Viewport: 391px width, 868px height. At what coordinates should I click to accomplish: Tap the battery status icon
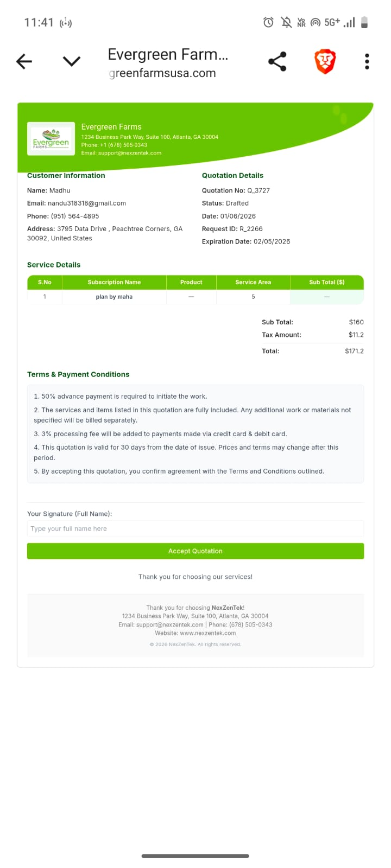click(x=364, y=22)
